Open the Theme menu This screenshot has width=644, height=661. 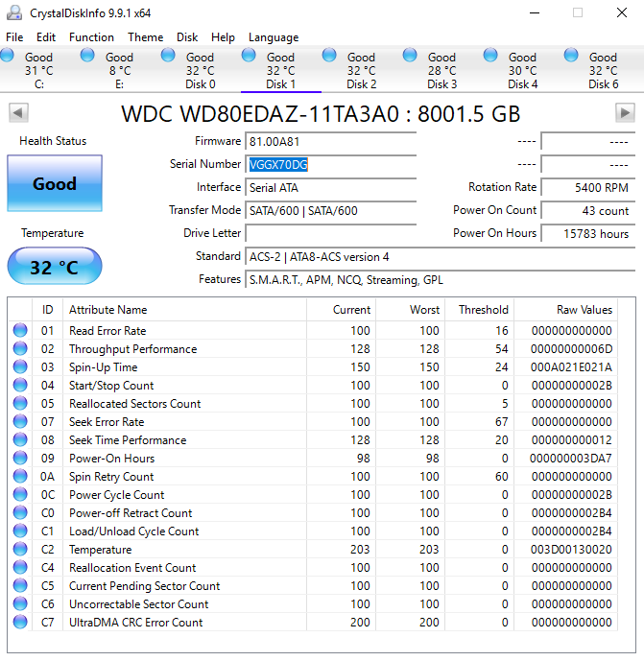tap(146, 37)
